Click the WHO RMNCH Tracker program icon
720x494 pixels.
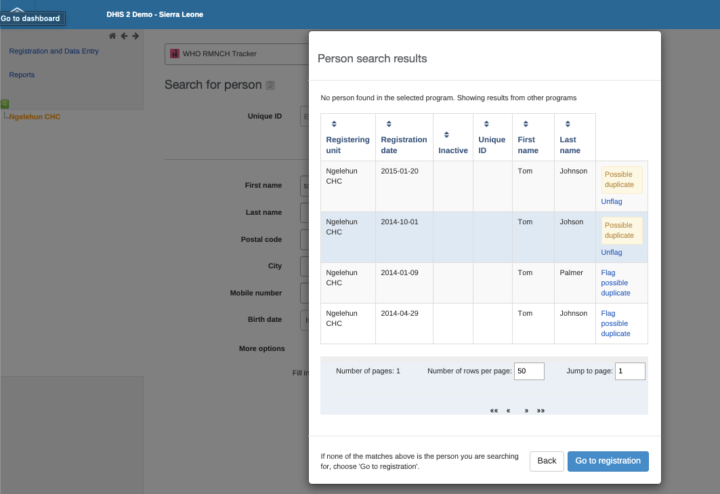[x=174, y=54]
